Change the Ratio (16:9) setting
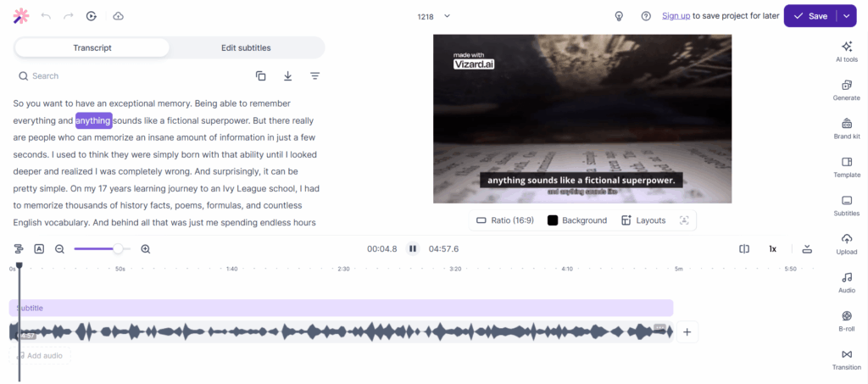868x384 pixels. point(505,220)
